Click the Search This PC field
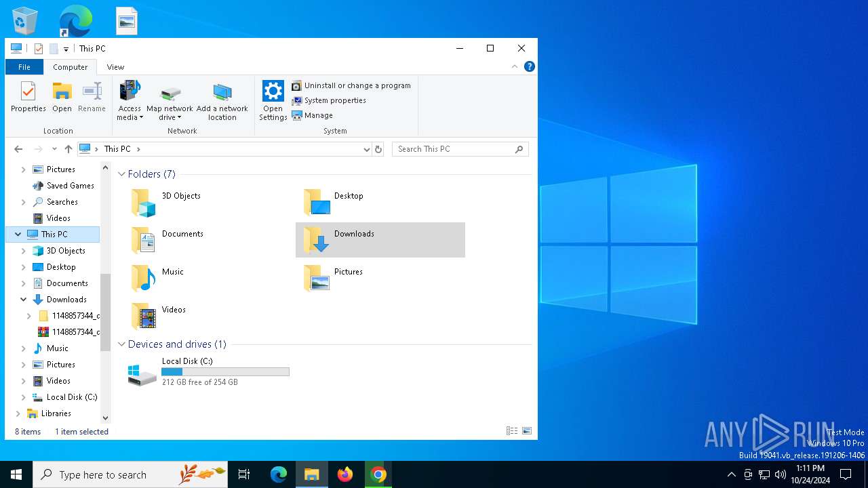Image resolution: width=868 pixels, height=488 pixels. [x=460, y=149]
